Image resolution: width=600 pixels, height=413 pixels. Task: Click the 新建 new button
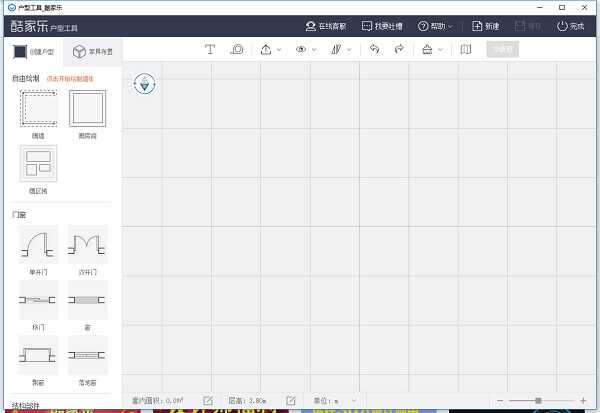[485, 25]
